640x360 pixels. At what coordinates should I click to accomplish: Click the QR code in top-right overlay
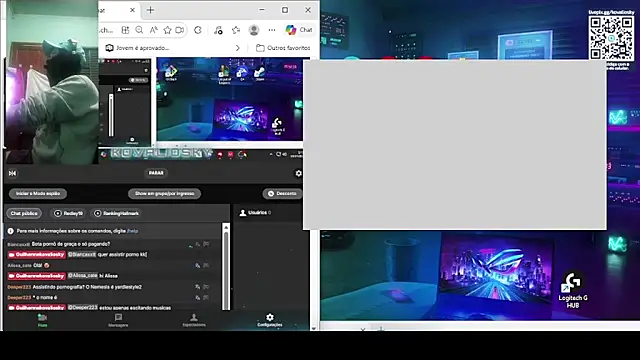[x=611, y=39]
